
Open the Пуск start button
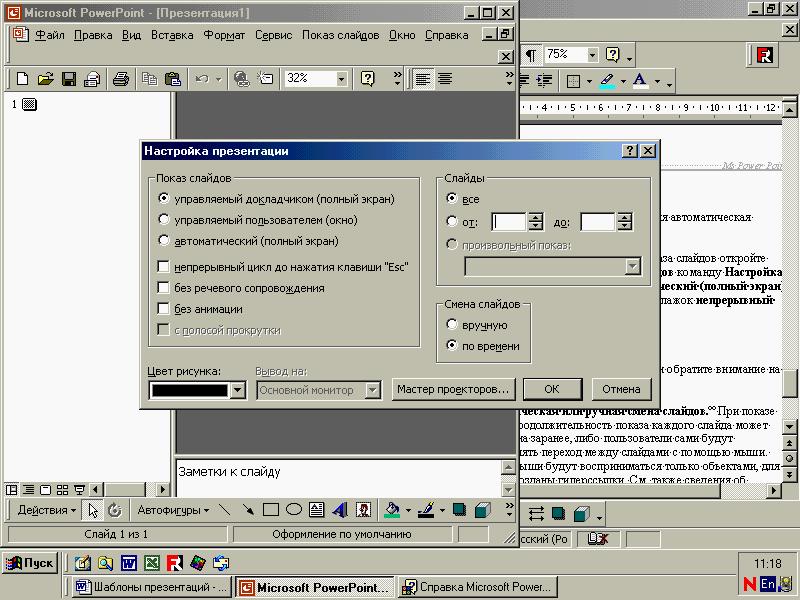(x=30, y=563)
